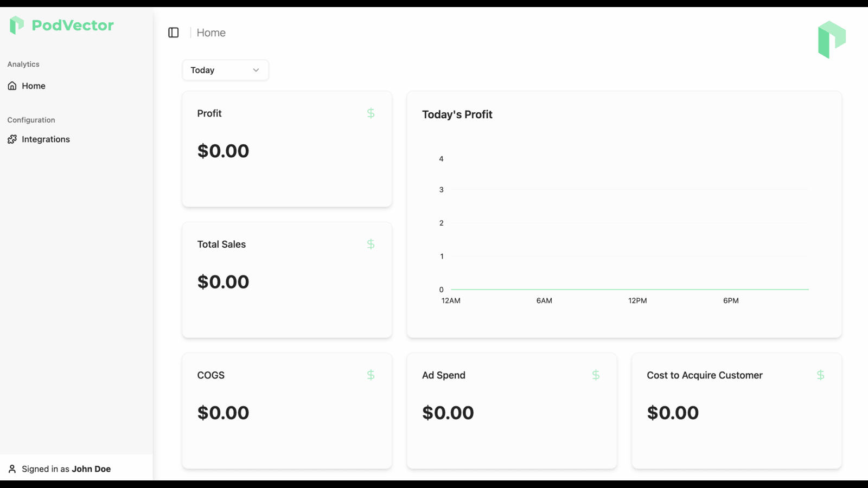This screenshot has height=488, width=868.
Task: Click the user icon beside Signed in
Action: (x=12, y=469)
